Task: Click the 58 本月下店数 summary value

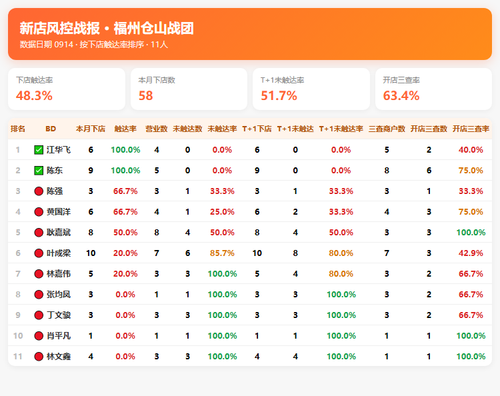Action: pyautogui.click(x=146, y=96)
